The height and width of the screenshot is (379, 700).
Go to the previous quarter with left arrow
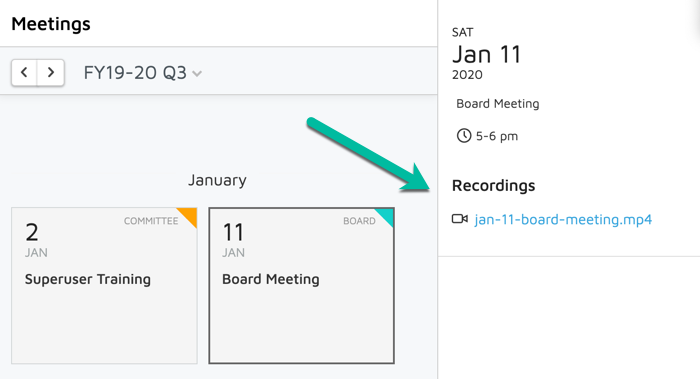click(x=25, y=72)
